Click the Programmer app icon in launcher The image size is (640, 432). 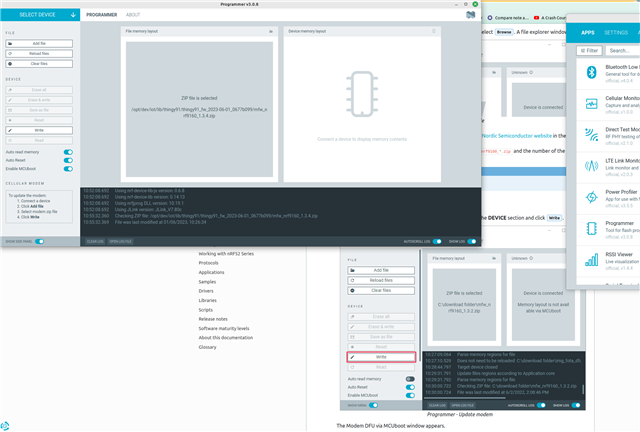[x=591, y=228]
